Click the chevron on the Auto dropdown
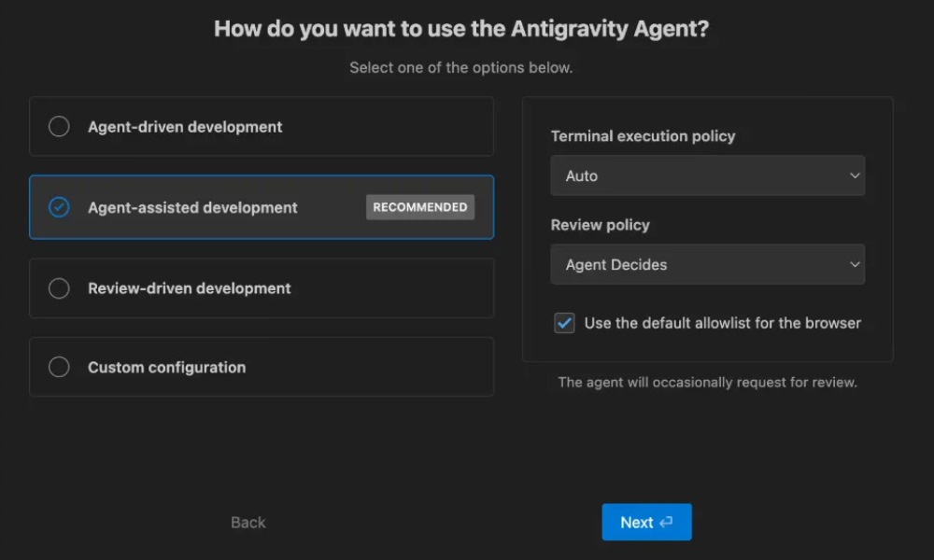Screen dimensions: 934x560 click(855, 175)
